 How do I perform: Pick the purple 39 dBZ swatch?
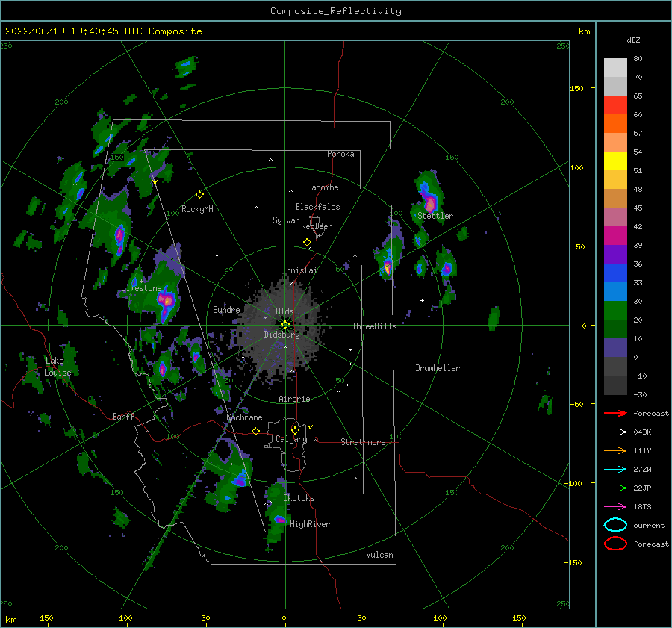615,254
